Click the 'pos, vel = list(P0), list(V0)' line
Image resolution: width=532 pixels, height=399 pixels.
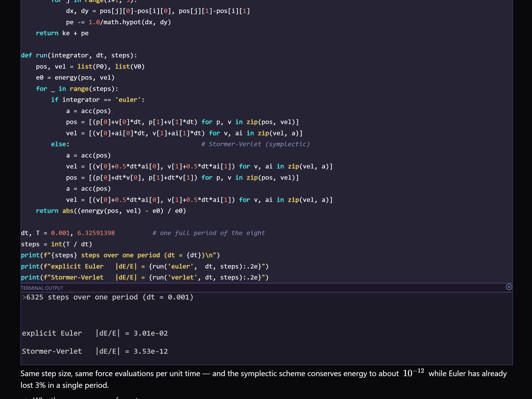tap(90, 66)
